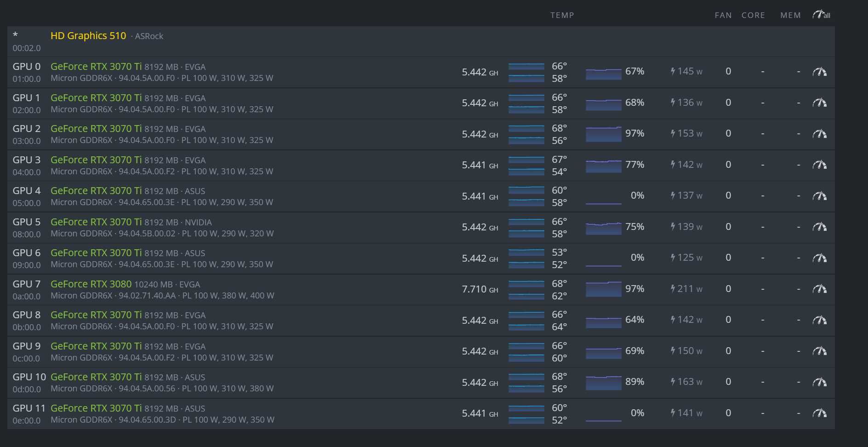Click the 77% fan value on GPU 3

(634, 165)
